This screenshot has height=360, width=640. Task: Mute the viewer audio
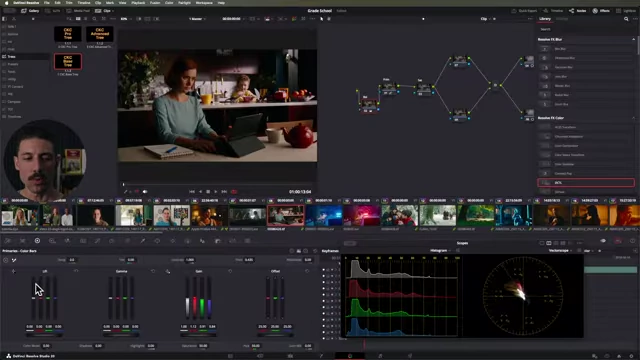click(145, 191)
